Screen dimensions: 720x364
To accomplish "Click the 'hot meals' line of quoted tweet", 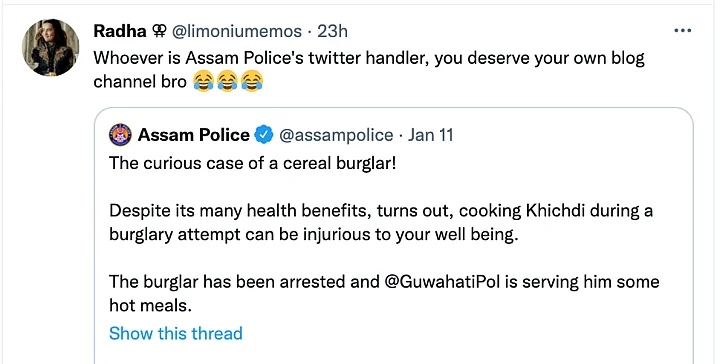I will click(384, 293).
